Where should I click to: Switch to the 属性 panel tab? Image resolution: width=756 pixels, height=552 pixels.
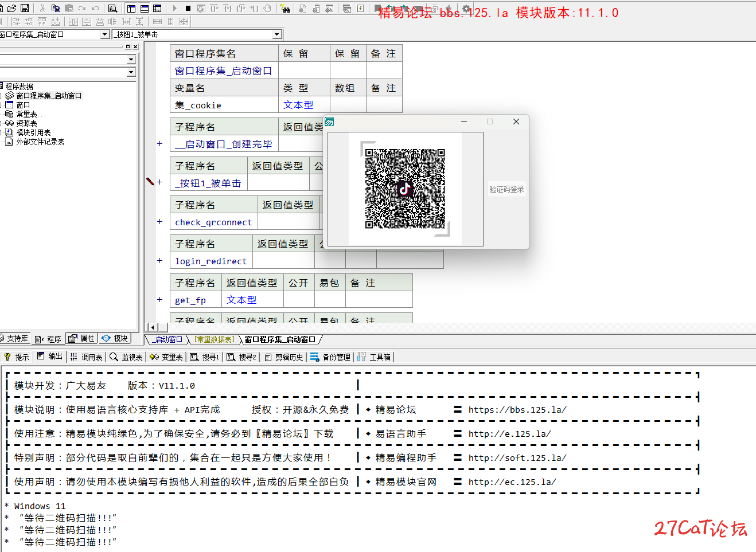[x=81, y=339]
